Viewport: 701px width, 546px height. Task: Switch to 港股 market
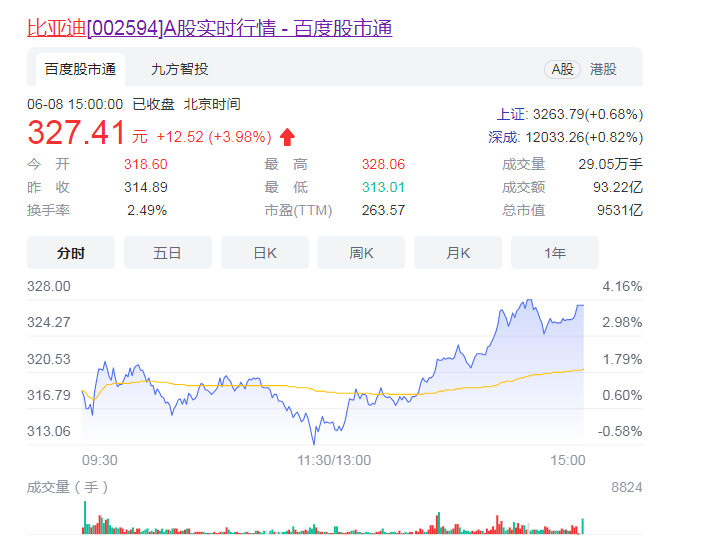click(x=603, y=69)
